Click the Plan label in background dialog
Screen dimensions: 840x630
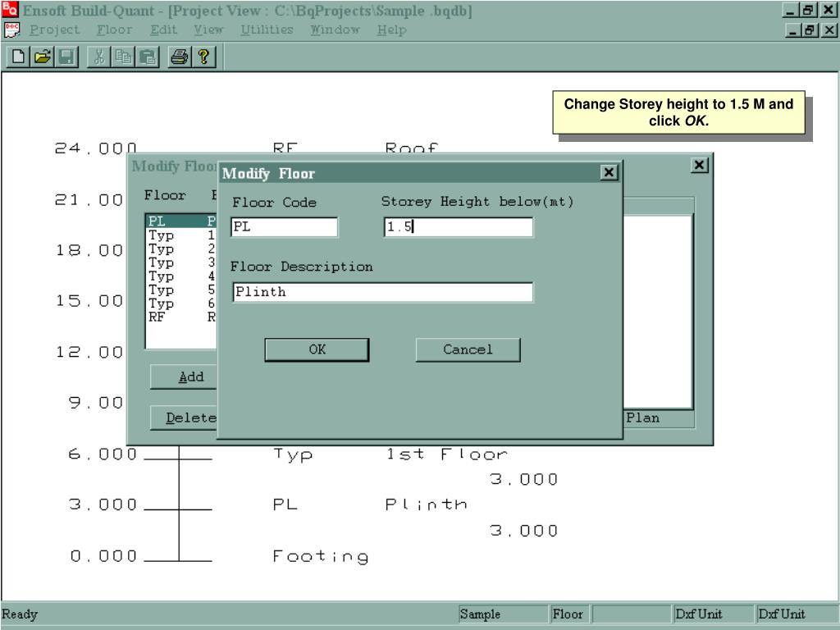pos(642,418)
